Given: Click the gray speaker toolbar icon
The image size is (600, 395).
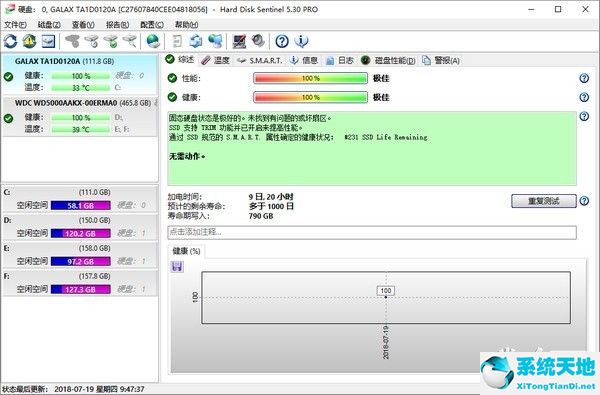Looking at the screenshot, I should (x=258, y=41).
